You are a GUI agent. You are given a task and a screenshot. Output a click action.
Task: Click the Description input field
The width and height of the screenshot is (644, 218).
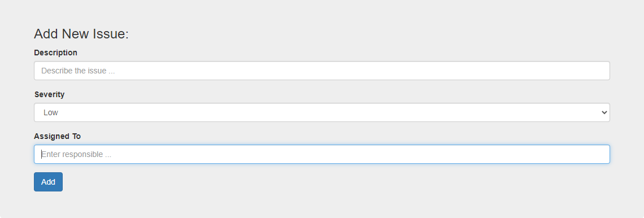point(321,71)
